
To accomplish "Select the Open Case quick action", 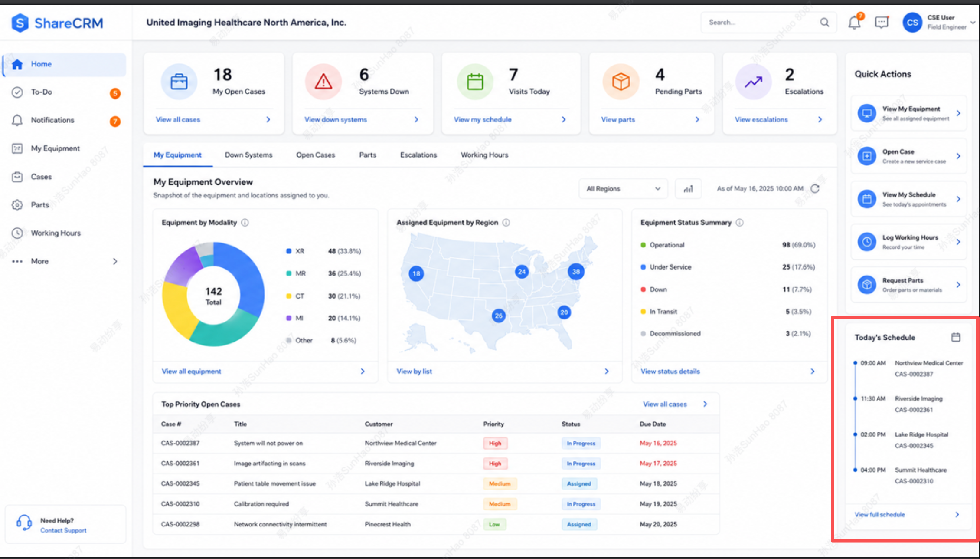I will (909, 156).
